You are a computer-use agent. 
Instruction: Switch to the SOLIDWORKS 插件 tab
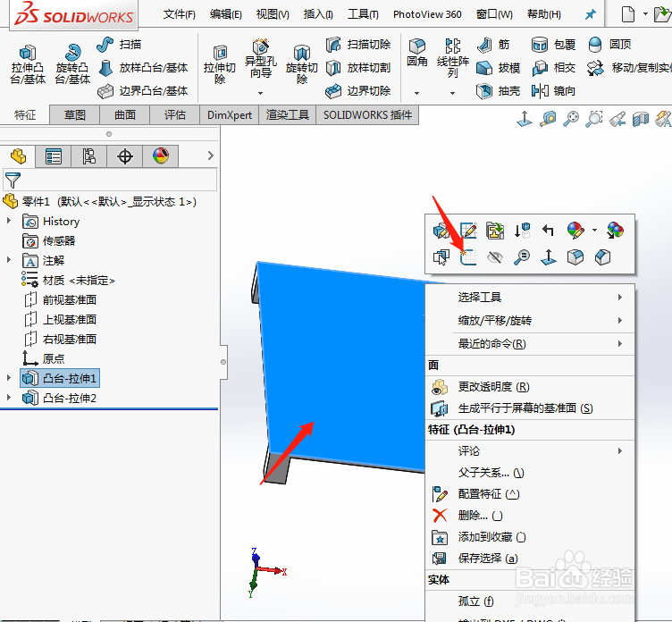(367, 115)
